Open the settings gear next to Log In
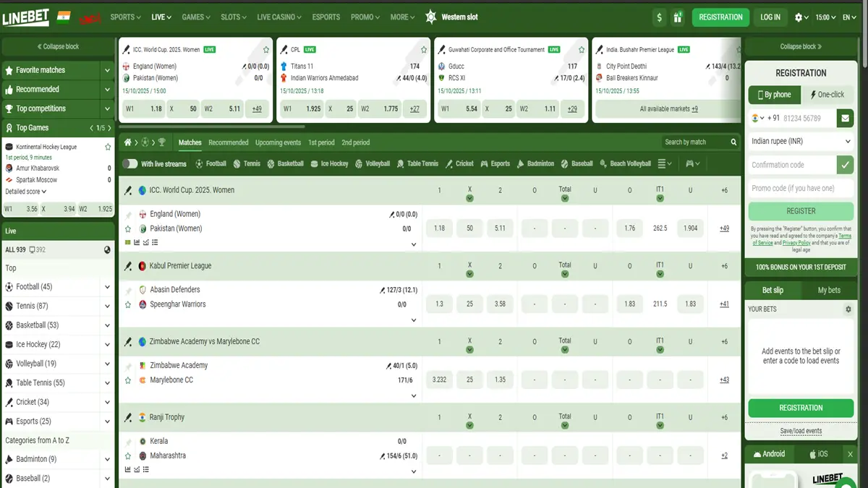The height and width of the screenshot is (488, 868). click(x=799, y=15)
